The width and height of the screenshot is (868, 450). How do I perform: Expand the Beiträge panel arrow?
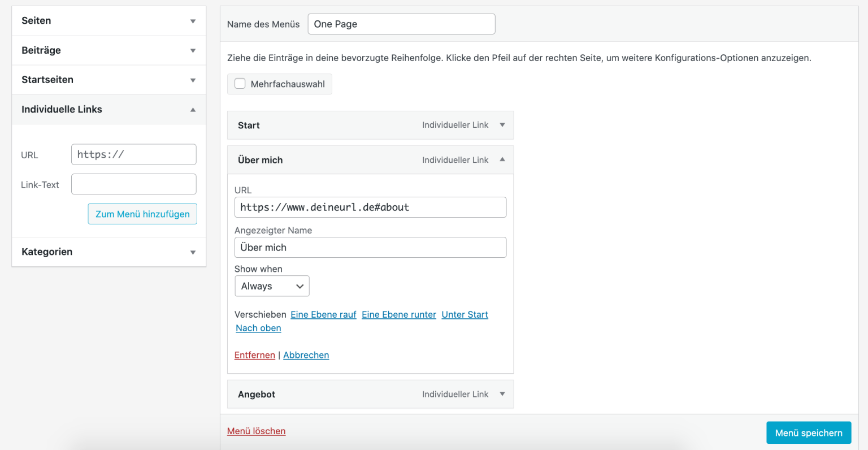click(193, 51)
